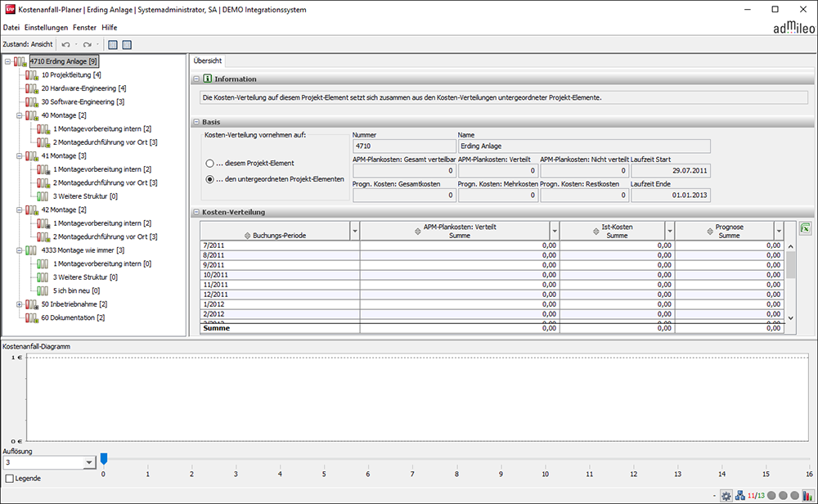Select '1 Montagevorbereitung intern [0]' tree item
The width and height of the screenshot is (818, 504).
(102, 264)
